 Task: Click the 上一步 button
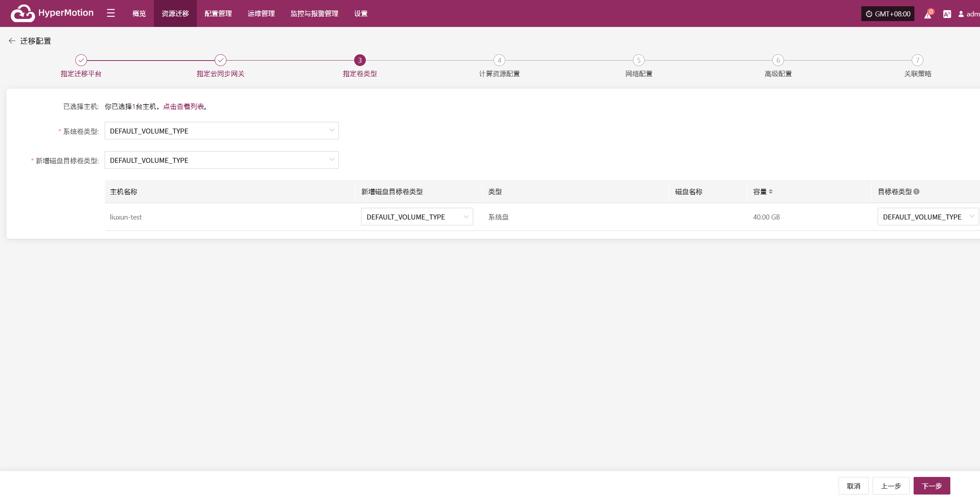click(x=891, y=486)
